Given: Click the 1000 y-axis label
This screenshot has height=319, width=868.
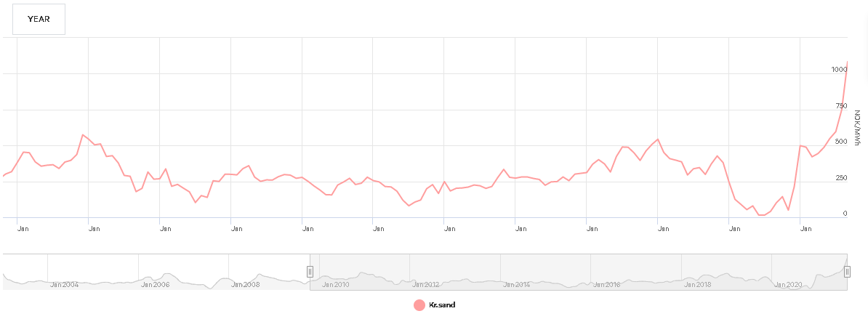Looking at the screenshot, I should pos(839,70).
